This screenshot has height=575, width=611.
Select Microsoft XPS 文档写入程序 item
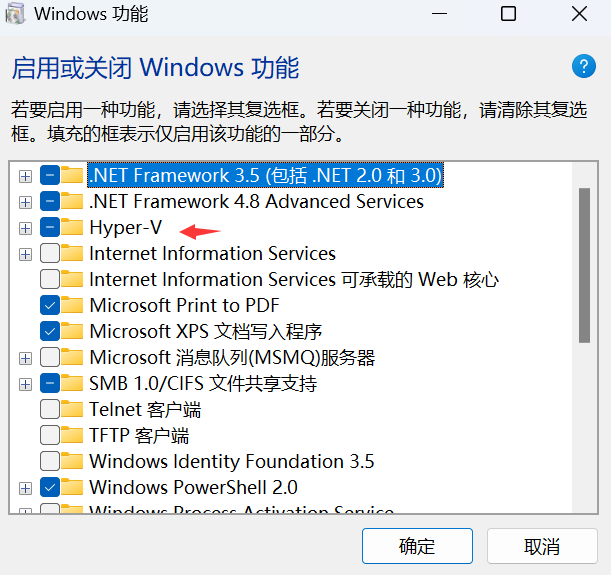(206, 332)
